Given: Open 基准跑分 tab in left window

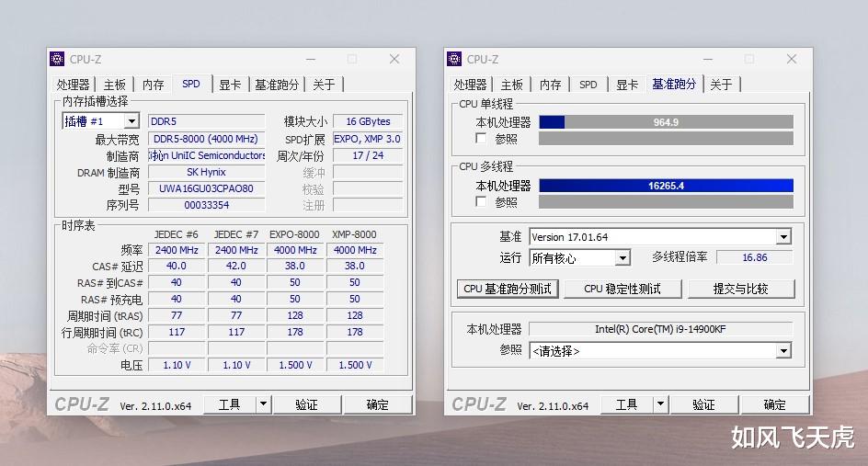Looking at the screenshot, I should pyautogui.click(x=277, y=85).
